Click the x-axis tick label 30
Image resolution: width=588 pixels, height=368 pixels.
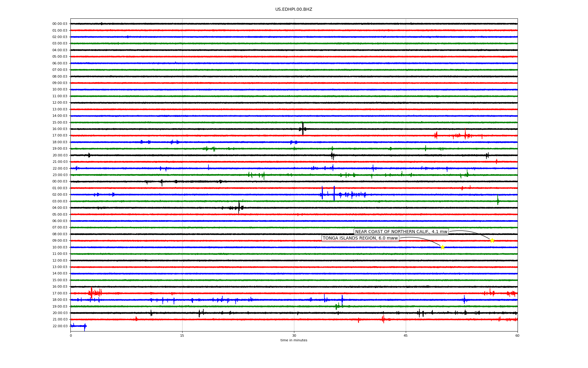[x=294, y=335]
